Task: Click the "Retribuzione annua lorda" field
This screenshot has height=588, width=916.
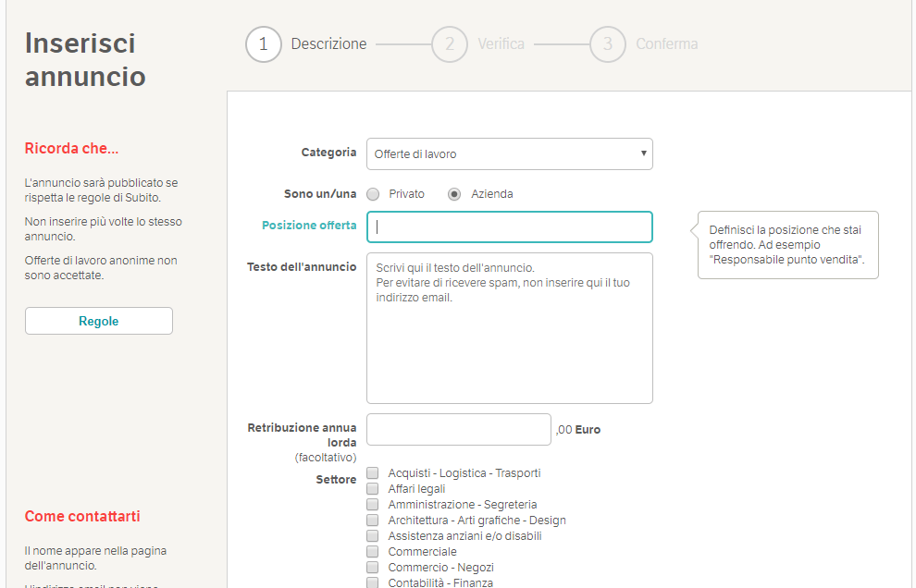Action: coord(458,429)
